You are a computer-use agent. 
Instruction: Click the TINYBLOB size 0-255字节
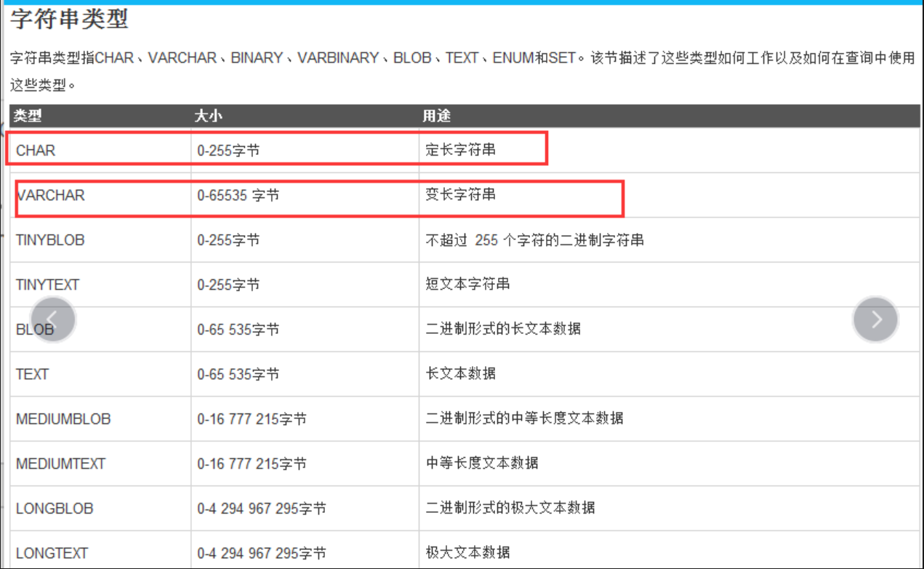(305, 239)
